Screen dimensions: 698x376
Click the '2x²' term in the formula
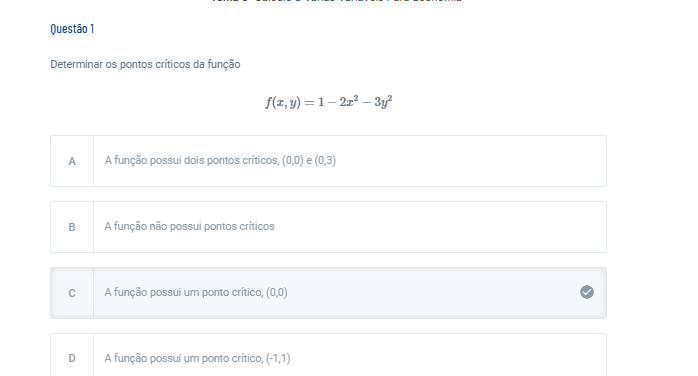(349, 102)
